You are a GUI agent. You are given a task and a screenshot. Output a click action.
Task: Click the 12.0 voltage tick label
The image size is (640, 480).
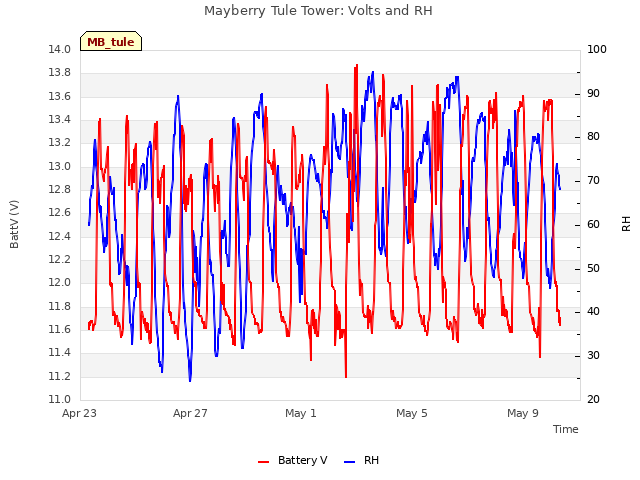coord(60,282)
